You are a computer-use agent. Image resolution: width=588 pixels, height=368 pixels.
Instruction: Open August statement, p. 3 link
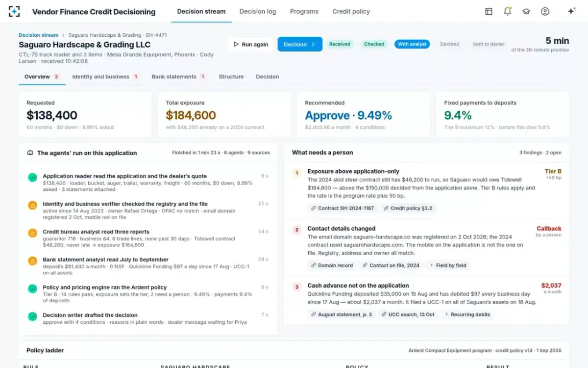click(342, 314)
